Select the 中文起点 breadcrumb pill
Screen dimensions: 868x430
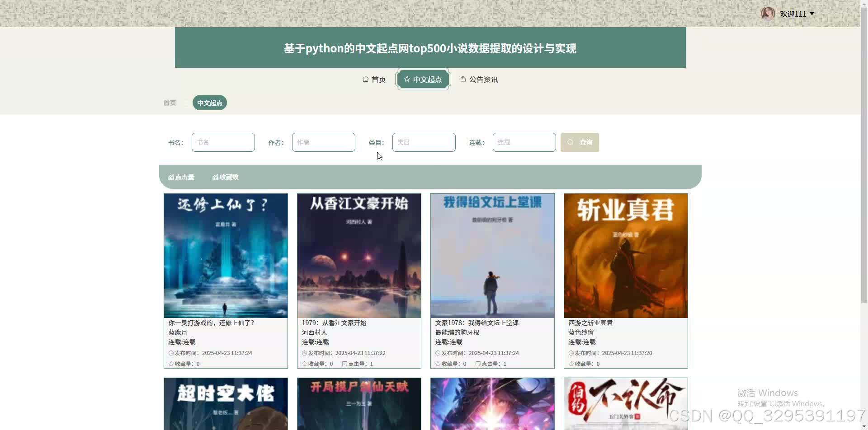click(x=209, y=103)
